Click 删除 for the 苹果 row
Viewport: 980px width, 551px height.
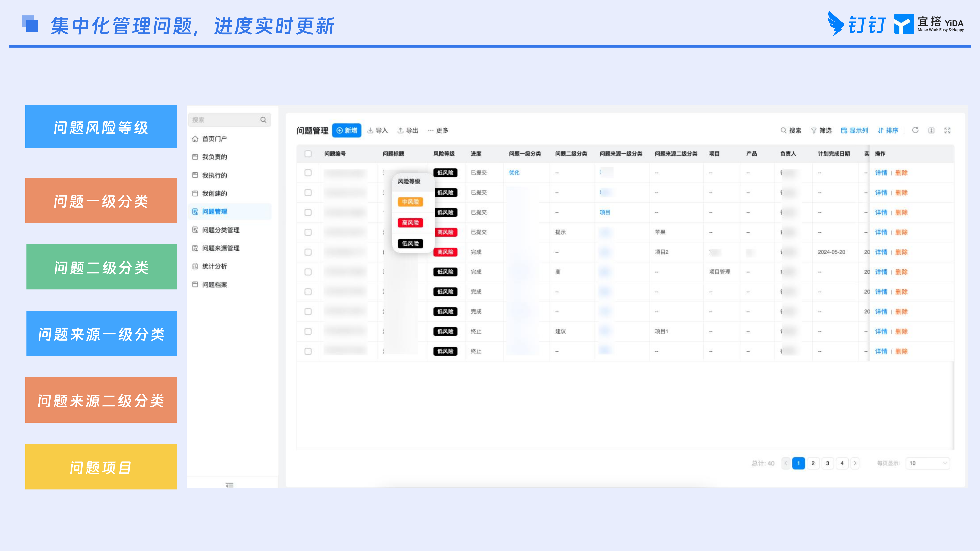pos(901,232)
